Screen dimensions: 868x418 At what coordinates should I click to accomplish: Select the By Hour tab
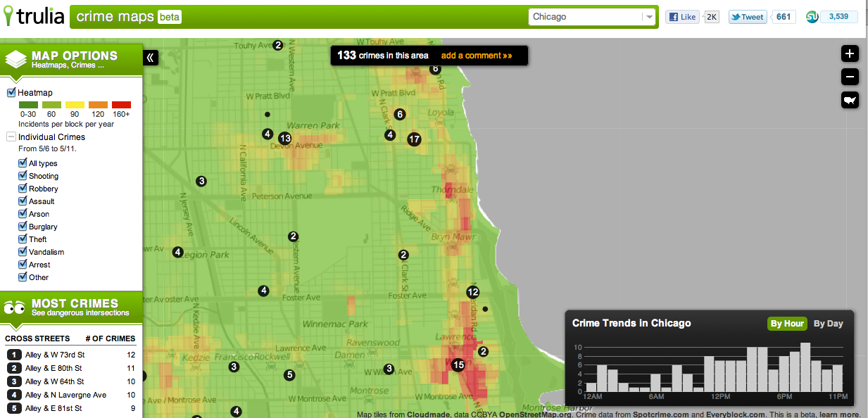click(786, 324)
